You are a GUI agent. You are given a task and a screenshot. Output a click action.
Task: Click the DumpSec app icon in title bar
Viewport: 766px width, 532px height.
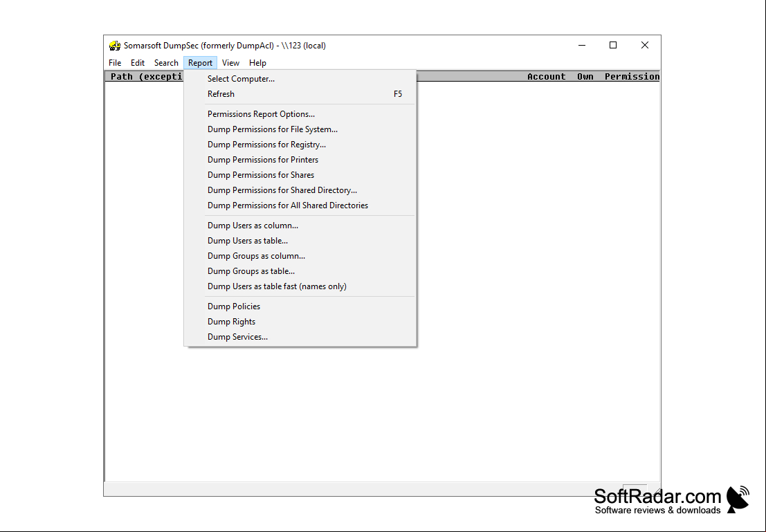[x=115, y=46]
